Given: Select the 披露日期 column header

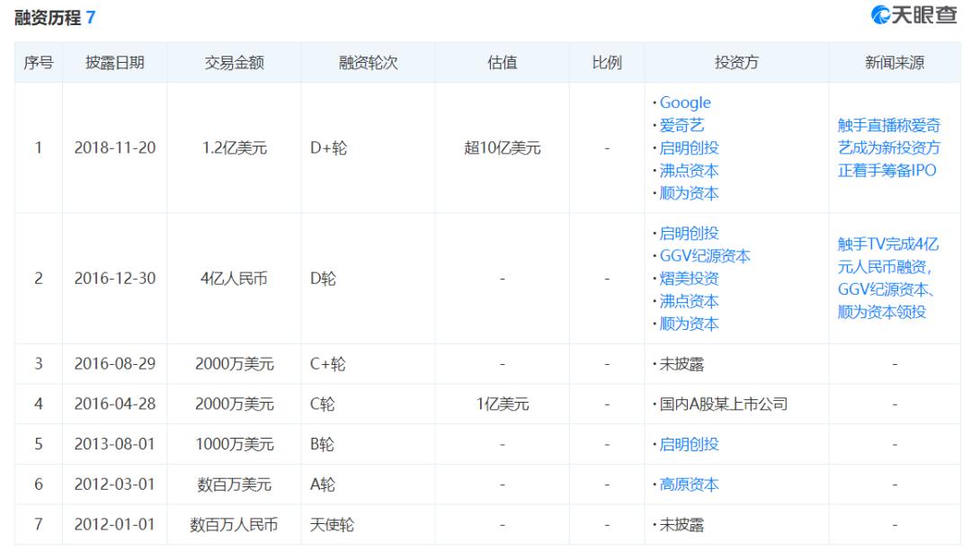Looking at the screenshot, I should point(115,62).
